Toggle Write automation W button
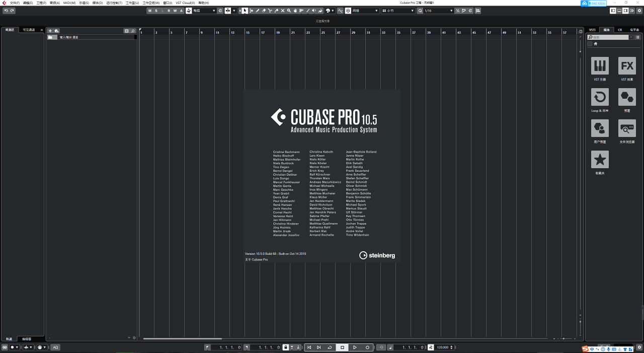 (175, 11)
